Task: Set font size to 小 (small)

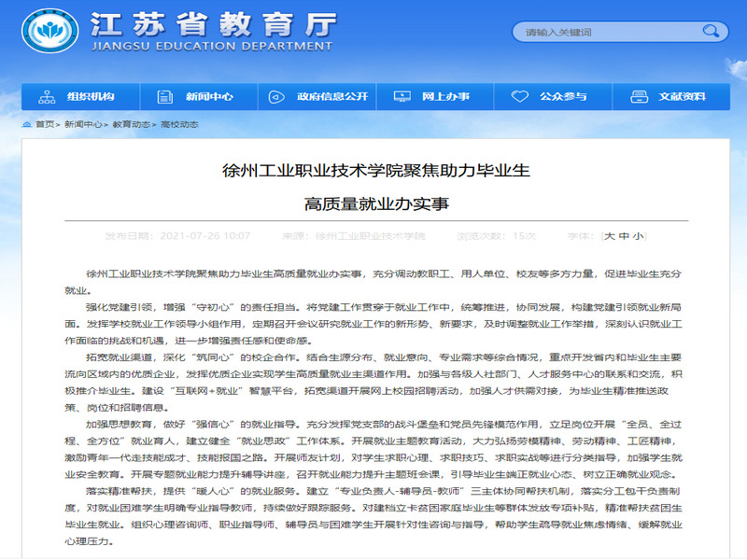Action: [637, 236]
